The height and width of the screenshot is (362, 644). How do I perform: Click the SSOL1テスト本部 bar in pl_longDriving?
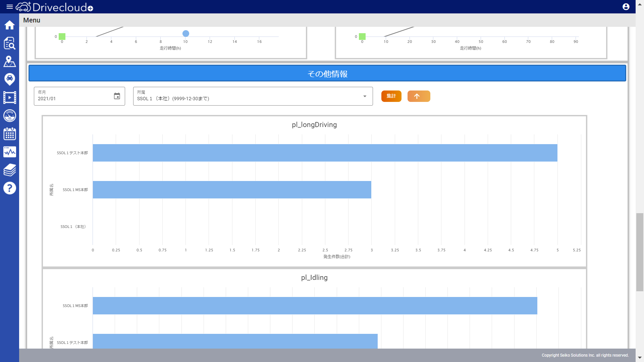pyautogui.click(x=325, y=153)
